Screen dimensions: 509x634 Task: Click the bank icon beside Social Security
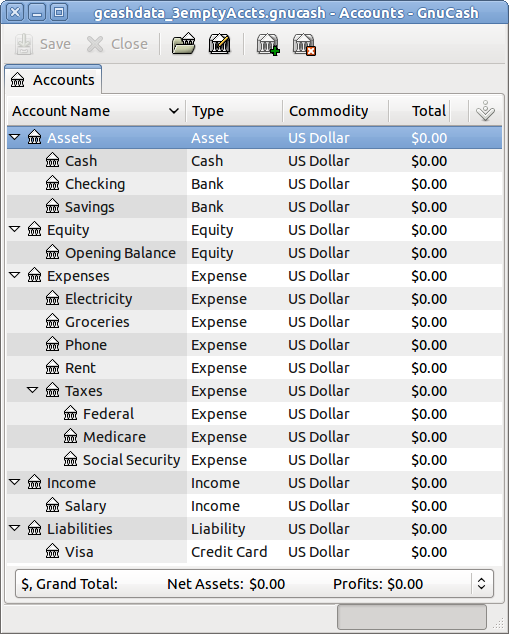coord(70,460)
